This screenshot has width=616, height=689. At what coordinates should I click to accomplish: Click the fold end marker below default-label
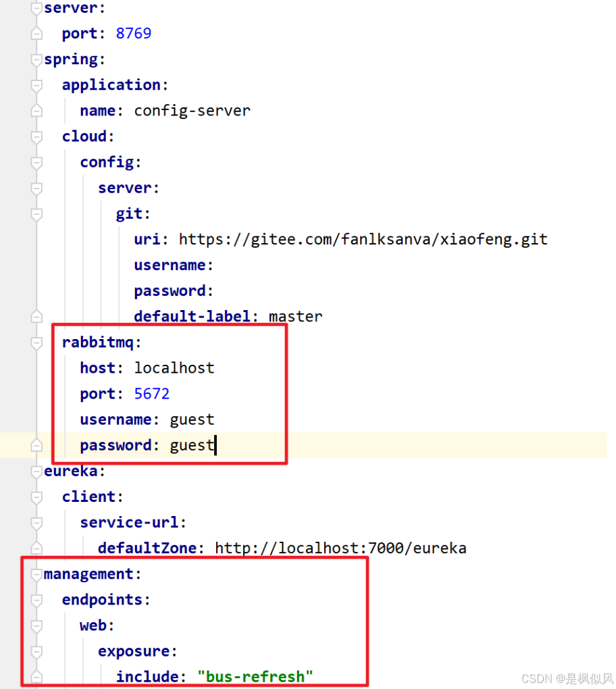coord(36,316)
